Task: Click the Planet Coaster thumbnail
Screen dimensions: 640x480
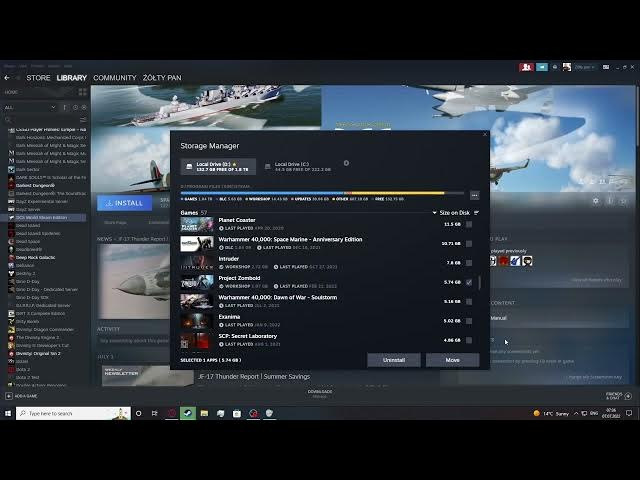Action: point(197,224)
